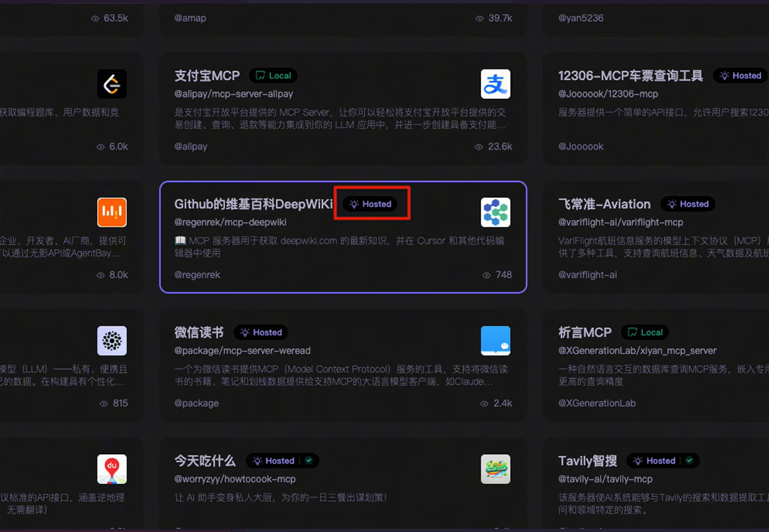Image resolution: width=769 pixels, height=532 pixels.
Task: Click the Baidu Maps 'du' pin icon
Action: pos(112,469)
